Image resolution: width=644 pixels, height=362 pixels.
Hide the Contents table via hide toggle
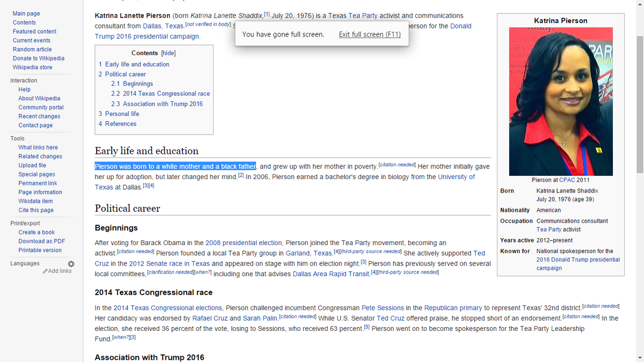point(169,53)
